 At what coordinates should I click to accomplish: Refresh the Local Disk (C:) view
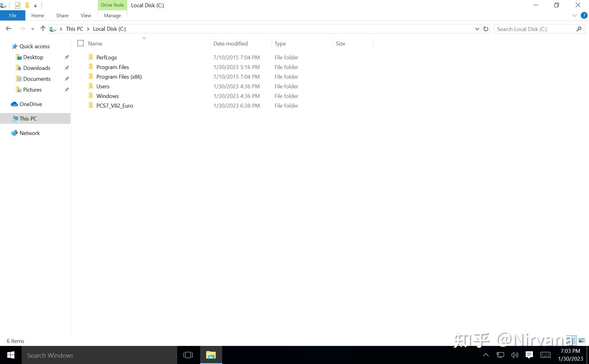(x=486, y=29)
